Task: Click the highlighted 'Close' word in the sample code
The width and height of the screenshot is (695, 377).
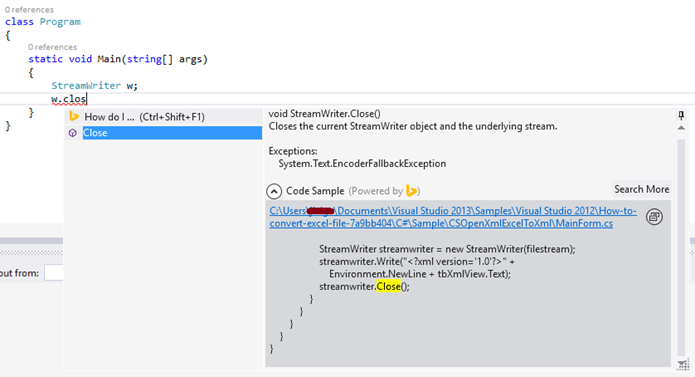Action: pos(388,287)
